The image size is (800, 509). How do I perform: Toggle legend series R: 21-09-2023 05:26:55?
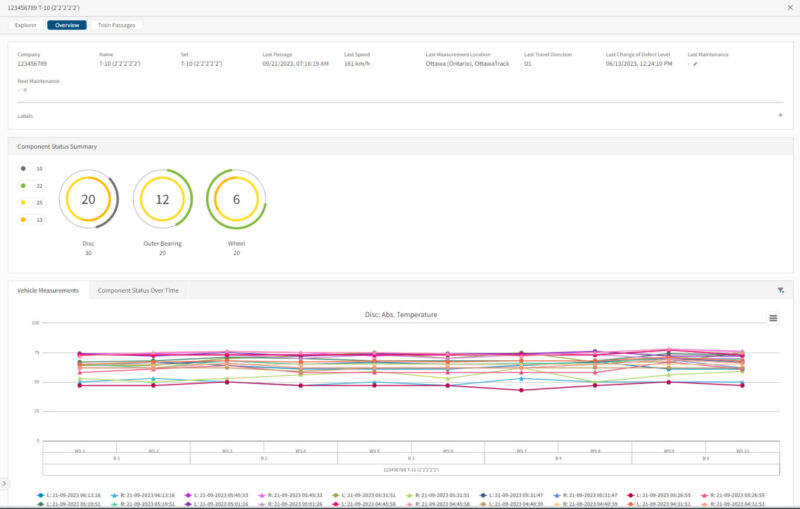(733, 495)
